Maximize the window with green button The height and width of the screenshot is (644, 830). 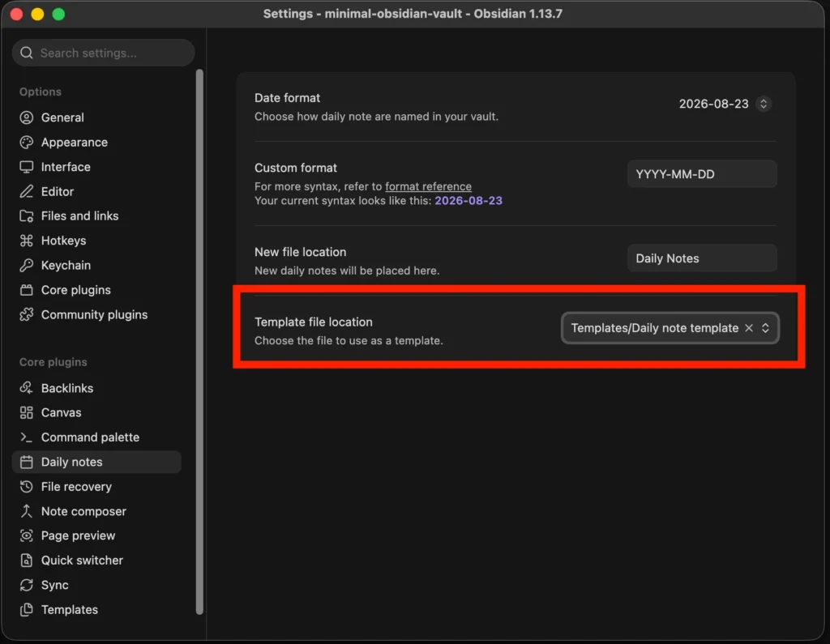(58, 15)
